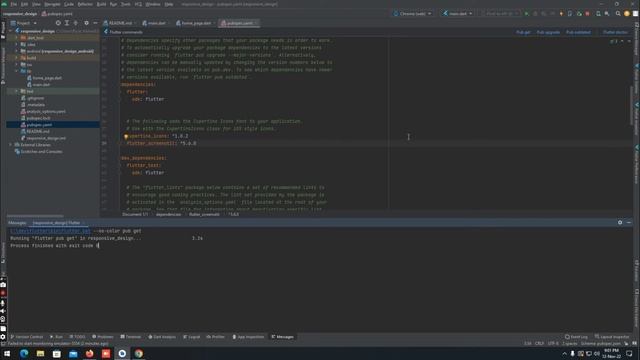Hide the Messages panel minus icon

629,222
